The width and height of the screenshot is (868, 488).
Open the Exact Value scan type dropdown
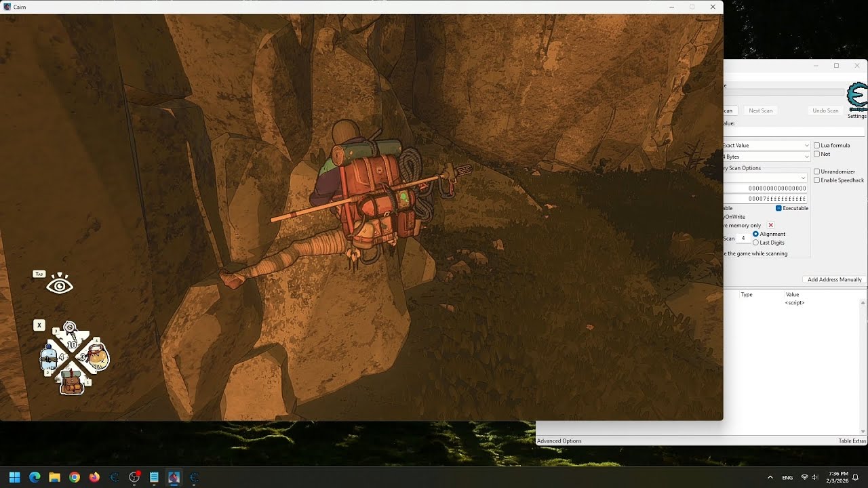pyautogui.click(x=766, y=145)
